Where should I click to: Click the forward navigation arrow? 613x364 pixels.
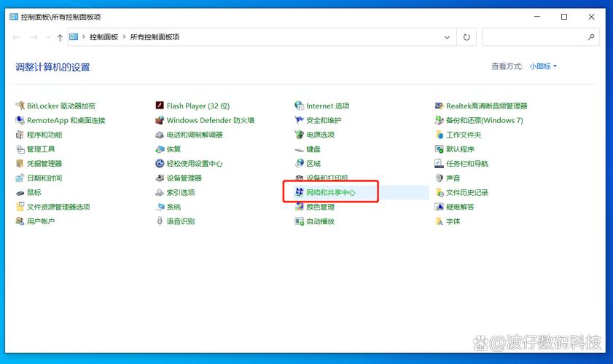coord(34,37)
